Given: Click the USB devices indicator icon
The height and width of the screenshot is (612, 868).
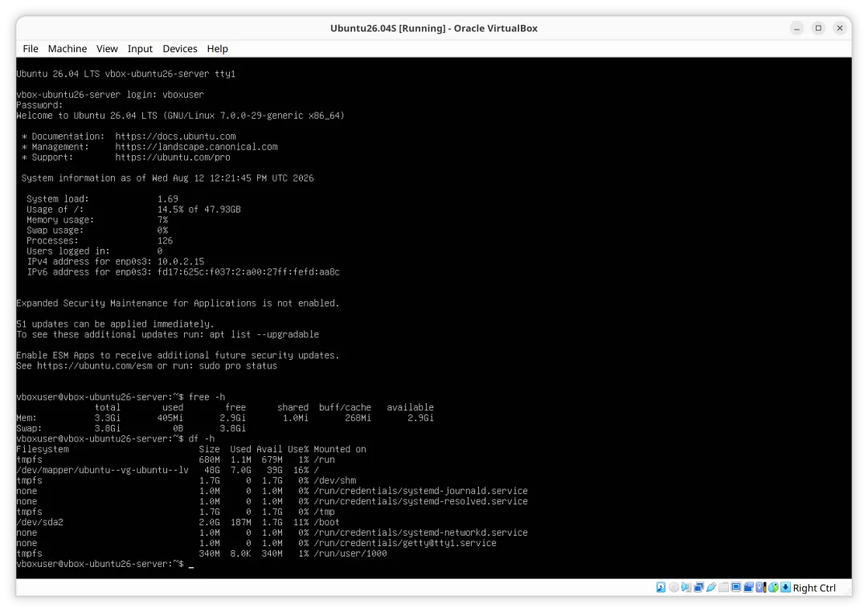Looking at the screenshot, I should pyautogui.click(x=711, y=587).
